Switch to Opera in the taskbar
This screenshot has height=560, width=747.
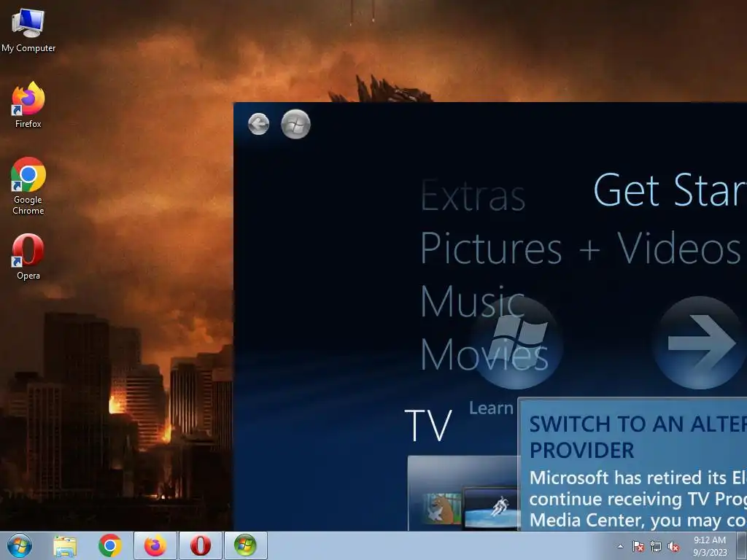[201, 545]
